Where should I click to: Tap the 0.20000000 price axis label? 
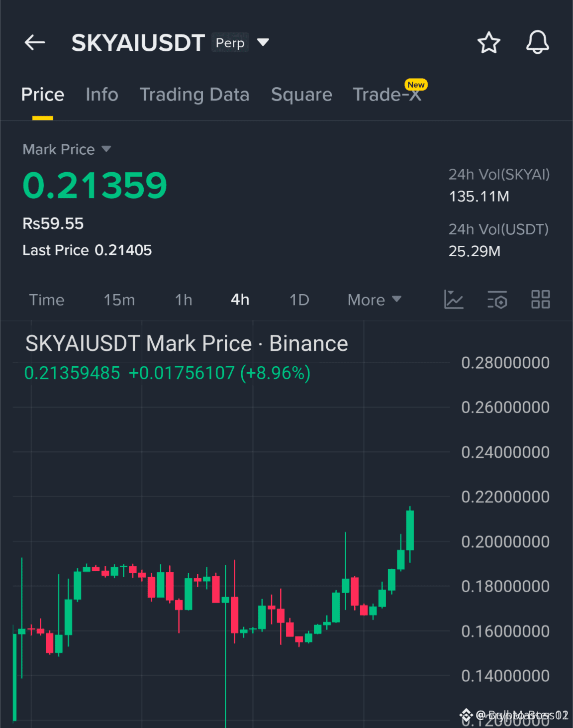tap(505, 541)
